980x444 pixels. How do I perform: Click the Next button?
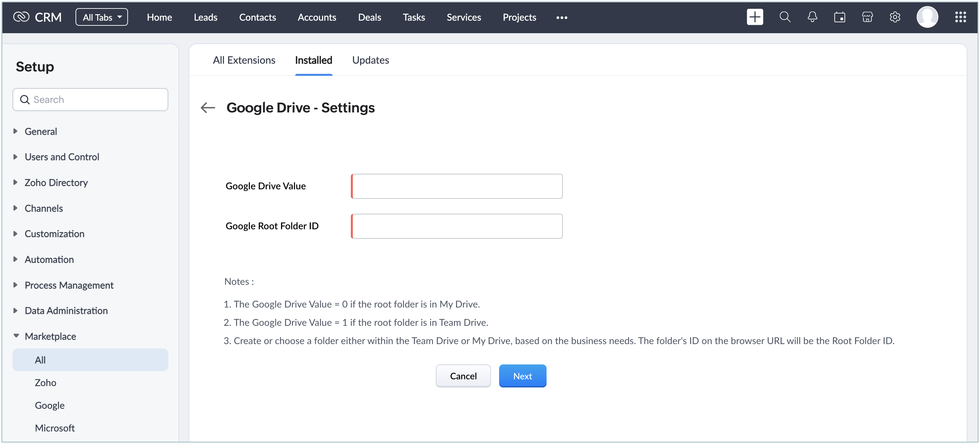coord(522,376)
